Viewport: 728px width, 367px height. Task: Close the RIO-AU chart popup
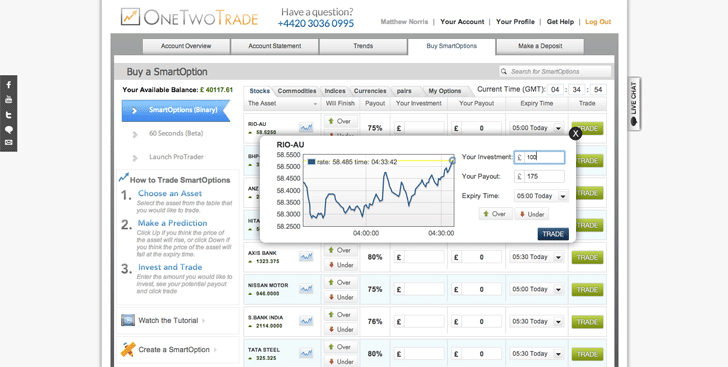click(575, 134)
